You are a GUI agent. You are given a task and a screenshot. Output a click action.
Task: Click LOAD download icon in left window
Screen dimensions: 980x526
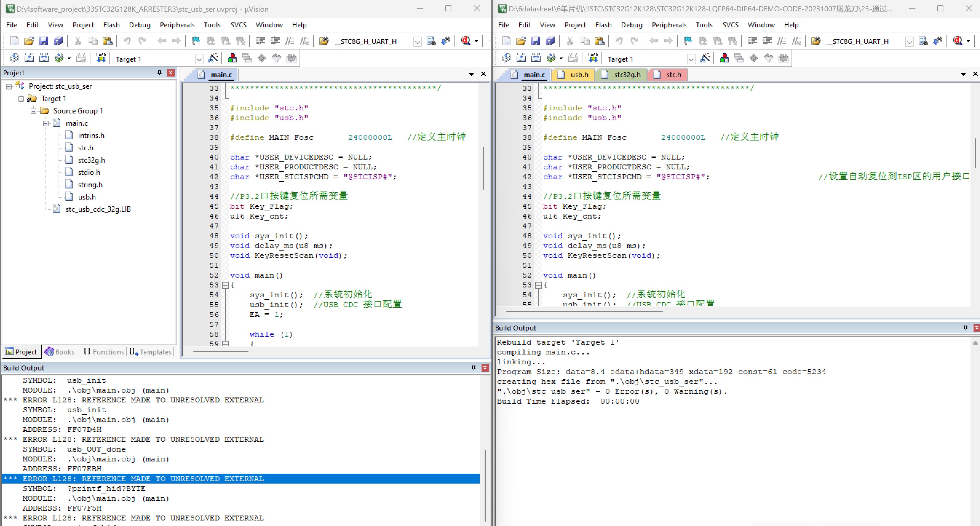(x=101, y=58)
